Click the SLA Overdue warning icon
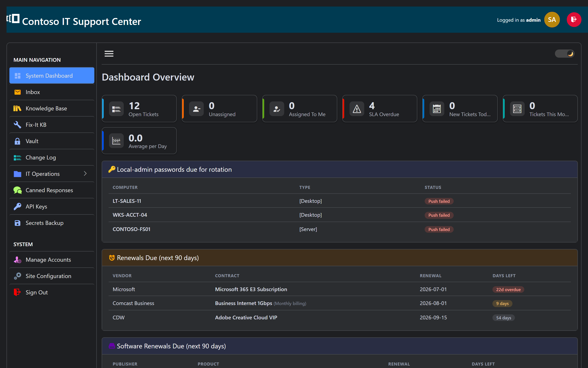This screenshot has height=368, width=588. (x=357, y=109)
